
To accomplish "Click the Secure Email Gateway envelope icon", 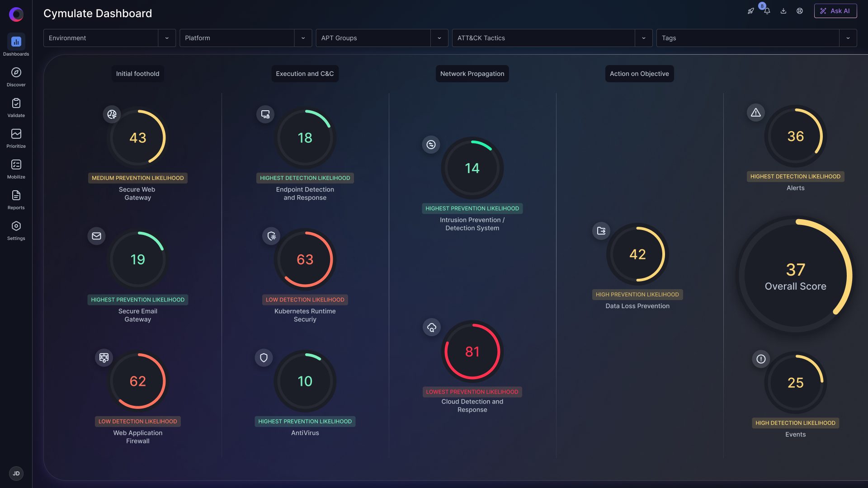I will point(96,236).
